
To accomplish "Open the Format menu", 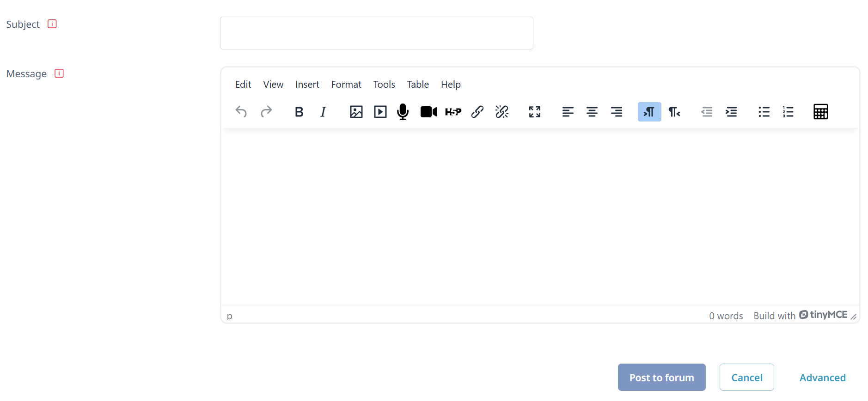I will click(346, 85).
